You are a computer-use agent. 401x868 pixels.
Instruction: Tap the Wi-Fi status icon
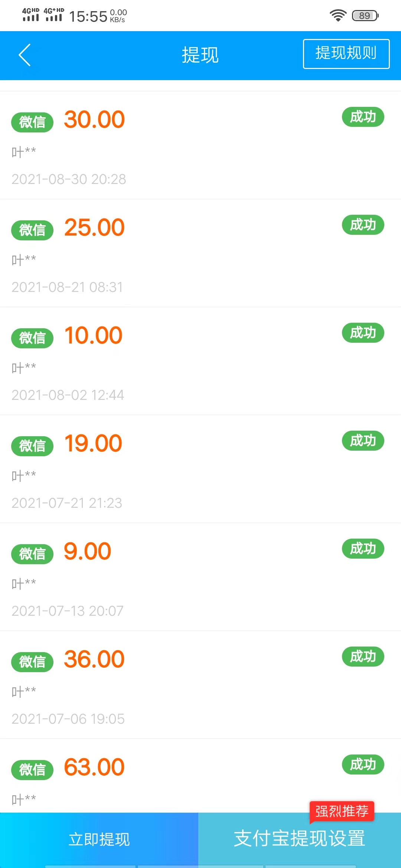[x=338, y=16]
